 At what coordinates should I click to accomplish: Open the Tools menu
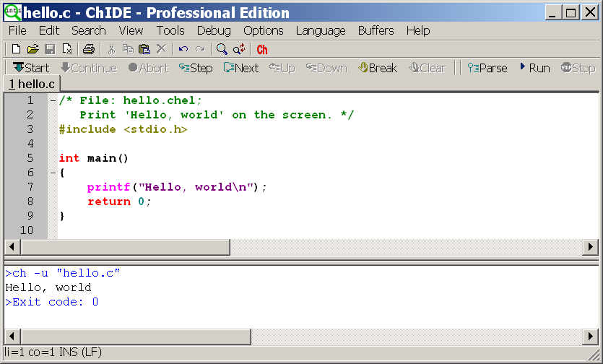pos(170,30)
